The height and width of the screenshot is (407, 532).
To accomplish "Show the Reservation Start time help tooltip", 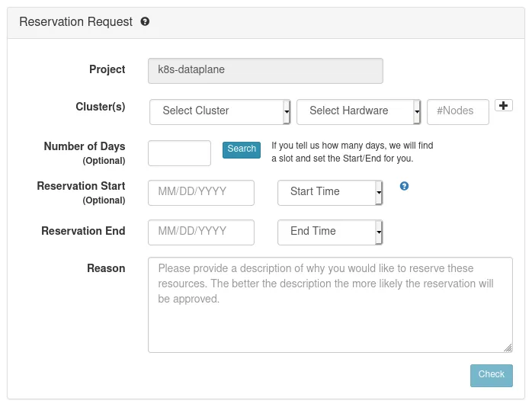I will (x=404, y=186).
